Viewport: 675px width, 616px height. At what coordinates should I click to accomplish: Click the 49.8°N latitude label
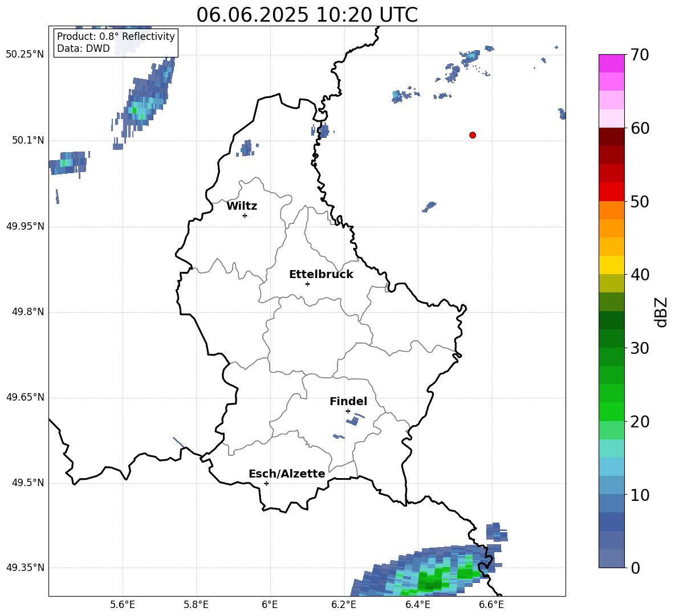28,312
